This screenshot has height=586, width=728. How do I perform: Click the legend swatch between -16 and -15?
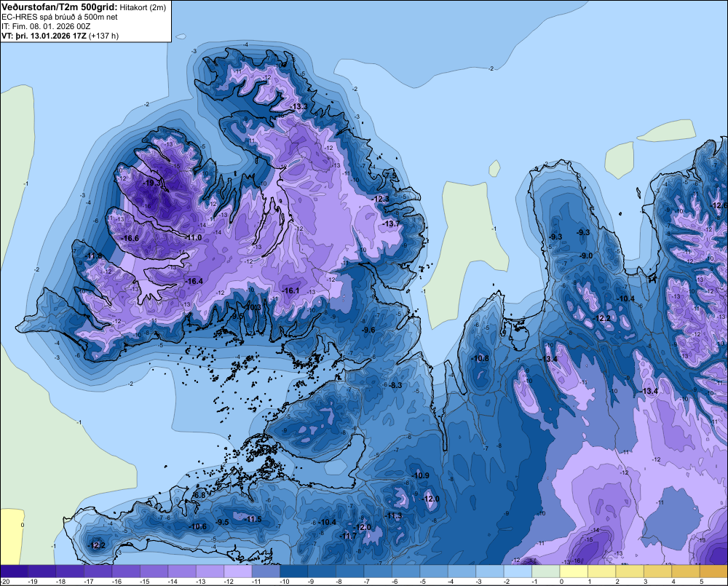click(126, 571)
